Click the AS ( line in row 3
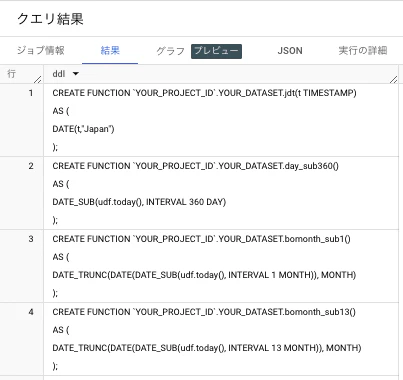Image resolution: width=403 pixels, height=380 pixels. pyautogui.click(x=61, y=257)
